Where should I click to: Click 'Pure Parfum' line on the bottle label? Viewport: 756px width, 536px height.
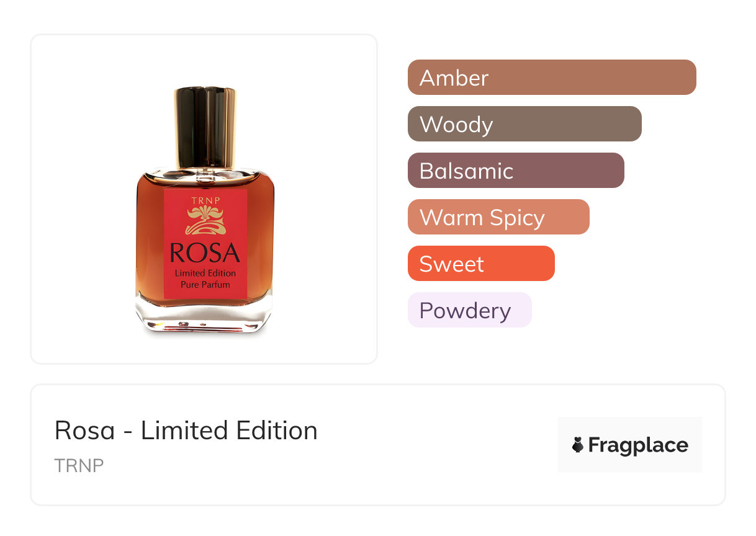coord(205,285)
